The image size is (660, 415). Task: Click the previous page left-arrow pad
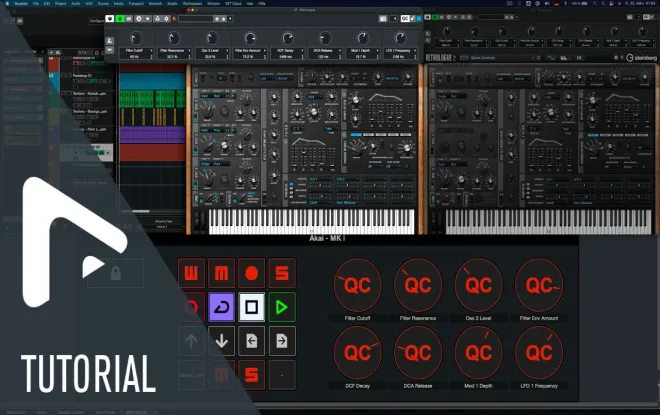[x=252, y=341]
